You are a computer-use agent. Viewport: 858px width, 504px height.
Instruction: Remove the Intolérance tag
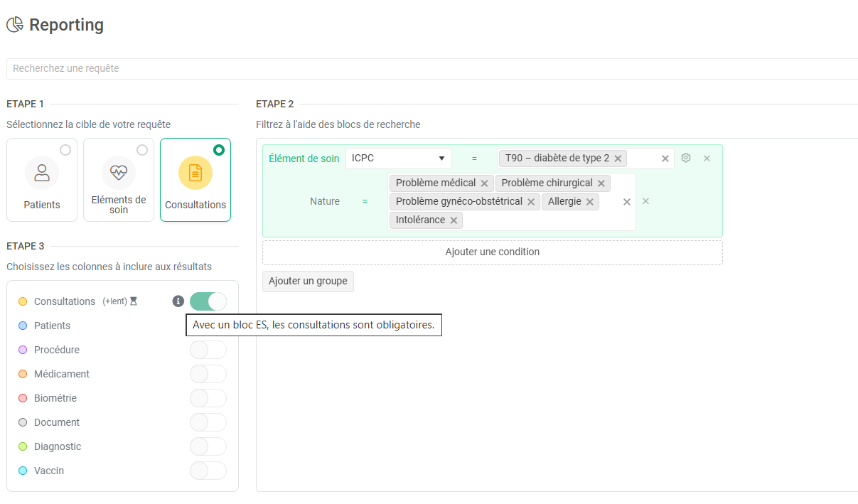click(x=454, y=220)
